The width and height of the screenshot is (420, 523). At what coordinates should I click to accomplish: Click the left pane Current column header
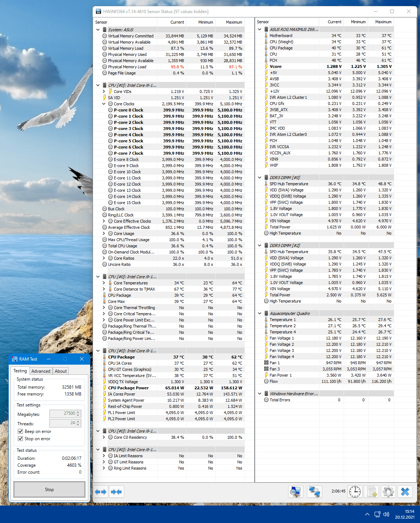(x=172, y=22)
